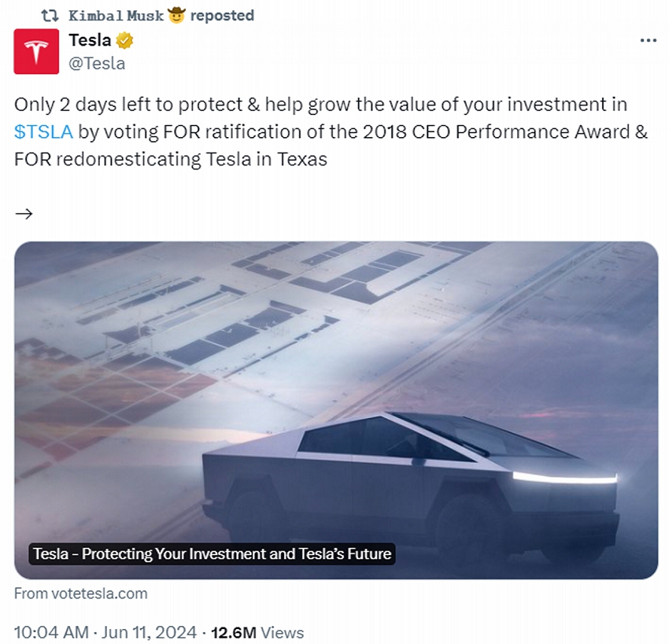
Task: Click the 'Protecting Your Investment' card caption
Action: (x=212, y=554)
